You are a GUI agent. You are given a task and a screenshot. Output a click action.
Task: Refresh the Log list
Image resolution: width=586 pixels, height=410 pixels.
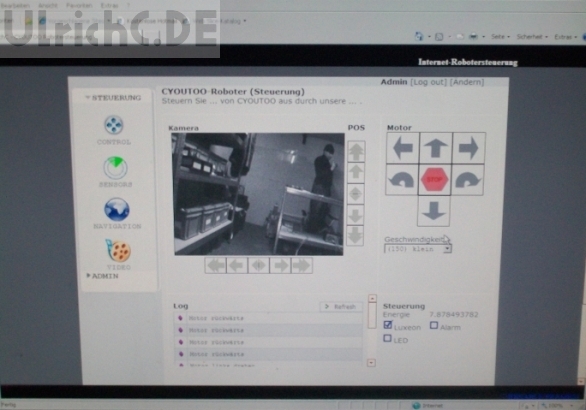coord(340,306)
